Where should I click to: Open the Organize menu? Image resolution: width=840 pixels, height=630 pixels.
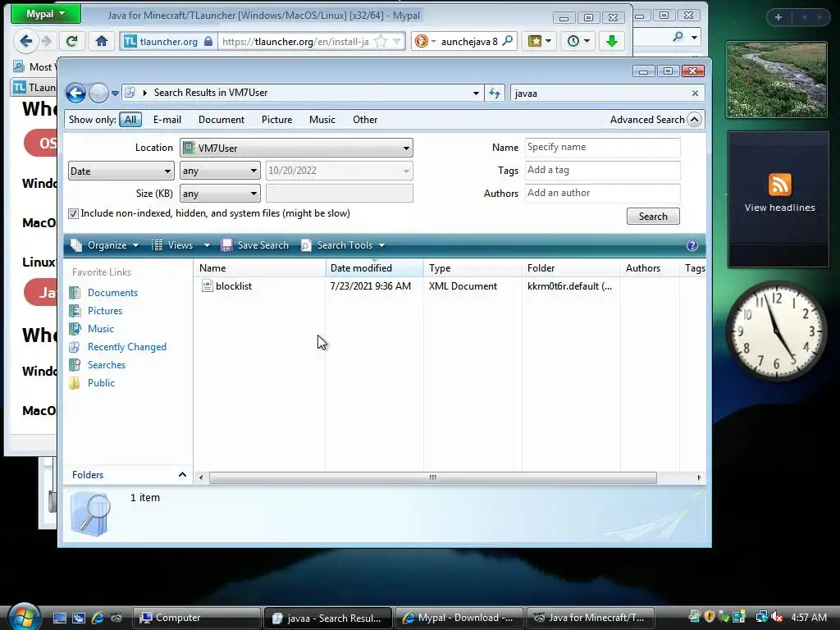click(x=105, y=245)
